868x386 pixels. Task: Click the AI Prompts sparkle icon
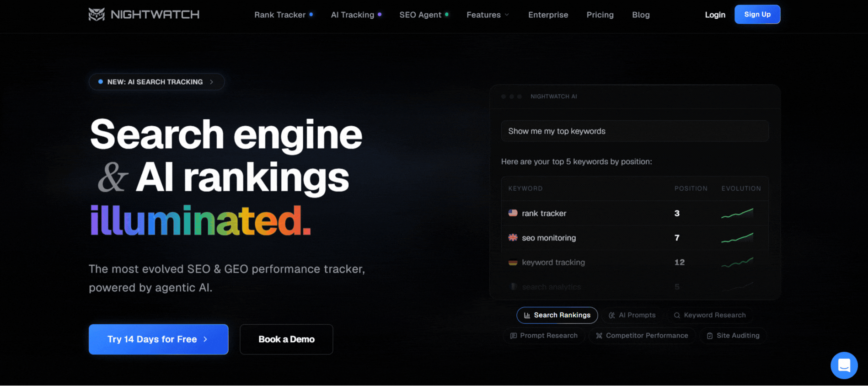(611, 315)
